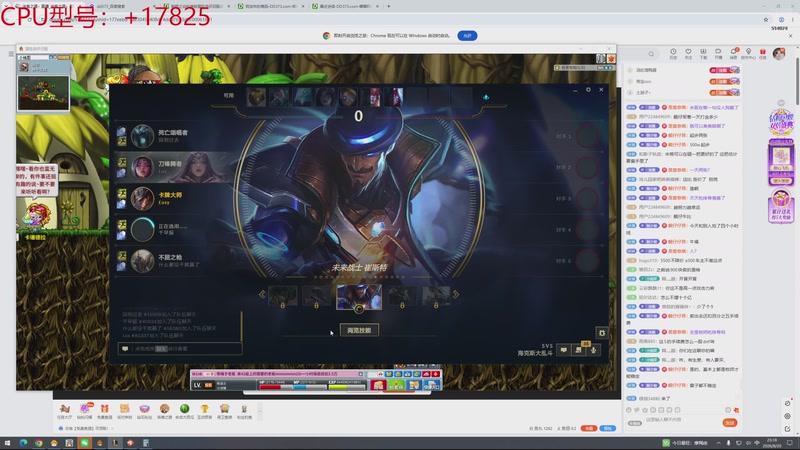
Task: Pick the fourth champion in the bench
Action: (325, 97)
